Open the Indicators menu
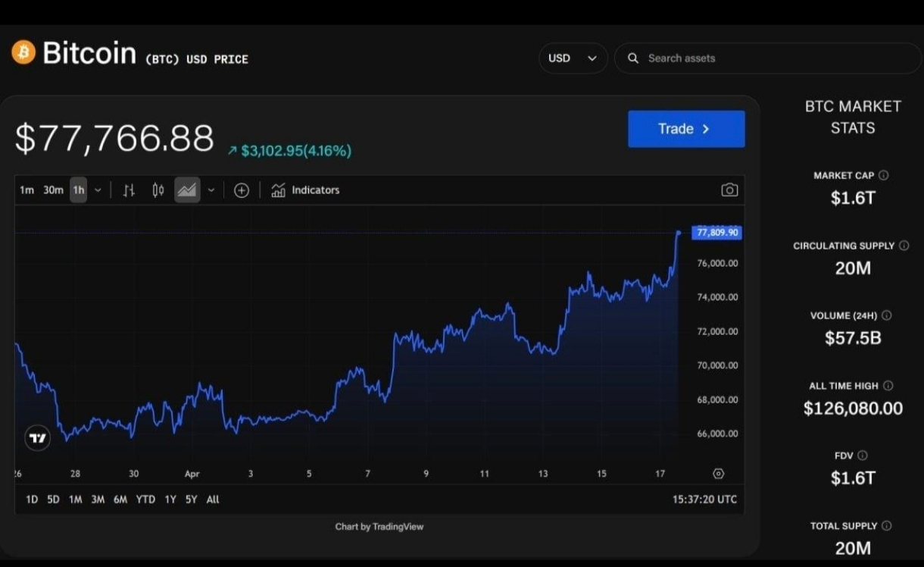924x567 pixels. click(x=305, y=190)
